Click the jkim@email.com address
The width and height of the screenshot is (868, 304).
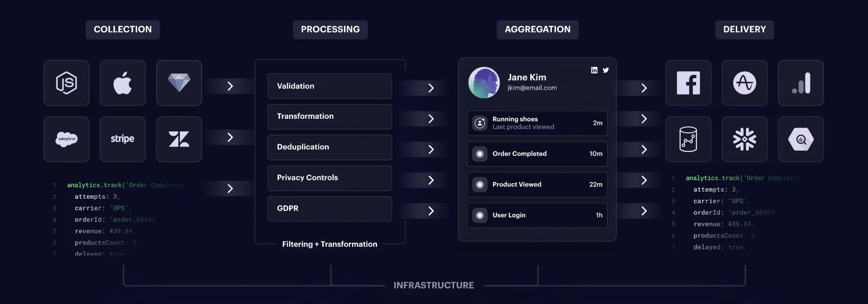click(x=532, y=88)
